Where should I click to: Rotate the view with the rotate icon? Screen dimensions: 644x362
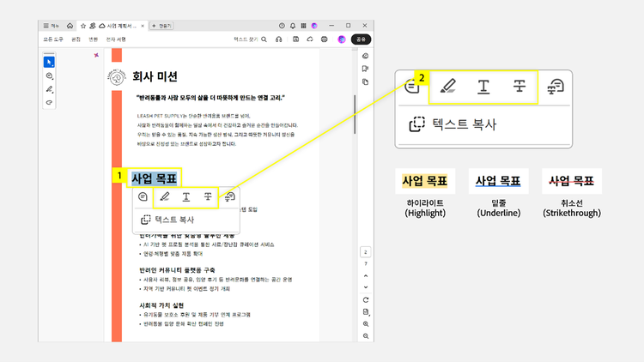coord(366,300)
